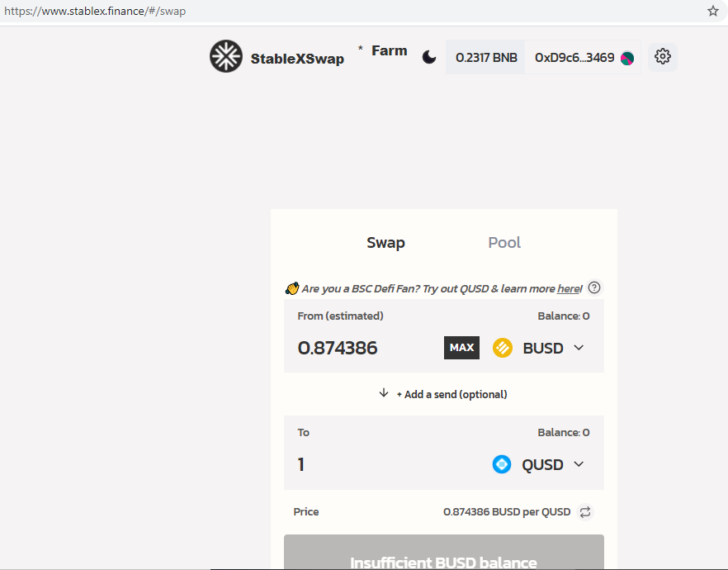This screenshot has width=728, height=570.
Task: Toggle dark mode with the moon icon
Action: [x=429, y=58]
